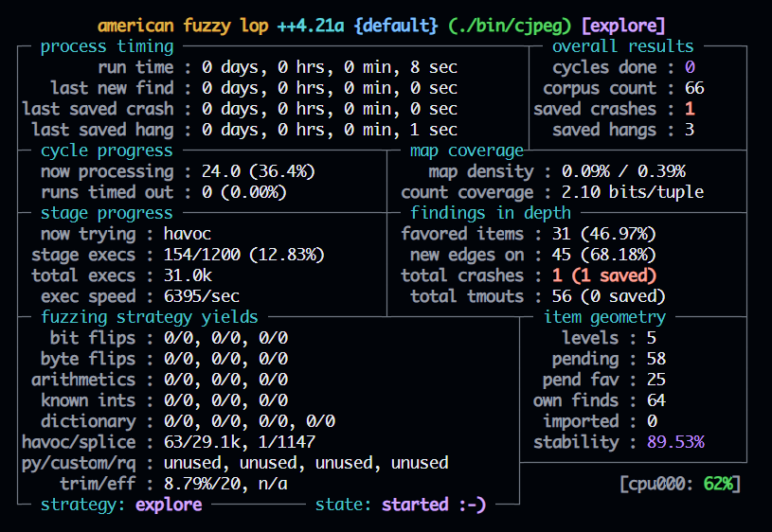
Task: Click the 'bit flips' row label
Action: (93, 338)
